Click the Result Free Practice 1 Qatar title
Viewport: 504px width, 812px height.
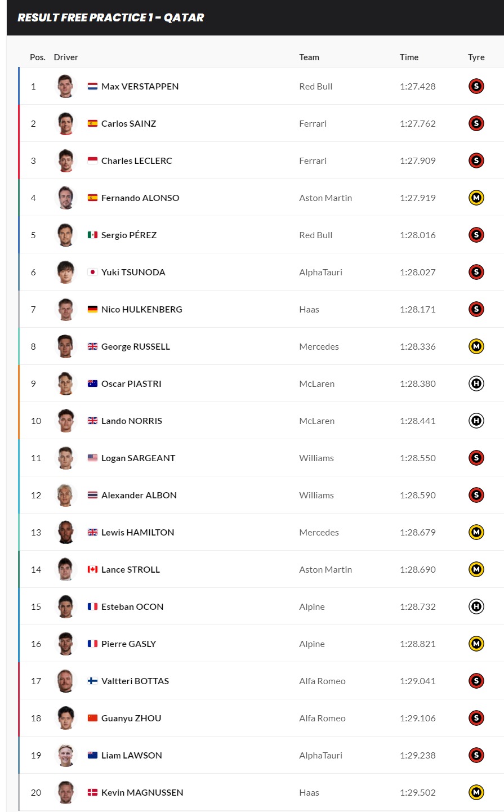[111, 17]
